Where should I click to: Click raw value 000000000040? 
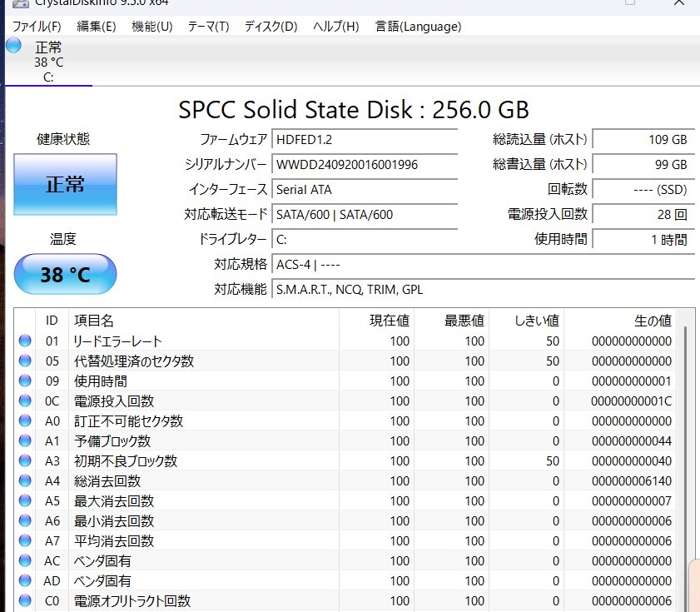pos(631,461)
